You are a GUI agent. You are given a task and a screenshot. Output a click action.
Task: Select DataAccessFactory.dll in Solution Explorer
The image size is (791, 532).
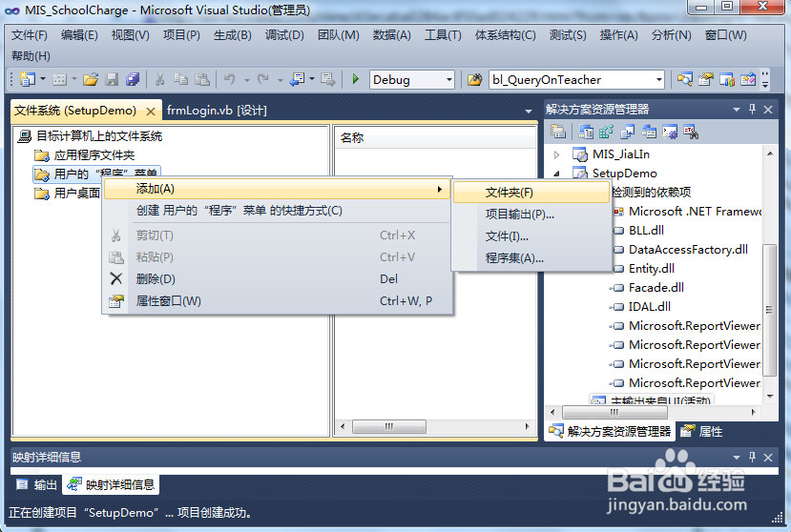click(x=688, y=250)
